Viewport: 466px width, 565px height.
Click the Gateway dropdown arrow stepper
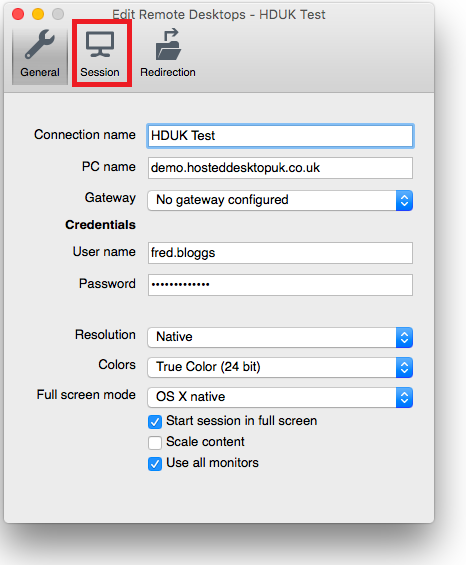pos(404,200)
